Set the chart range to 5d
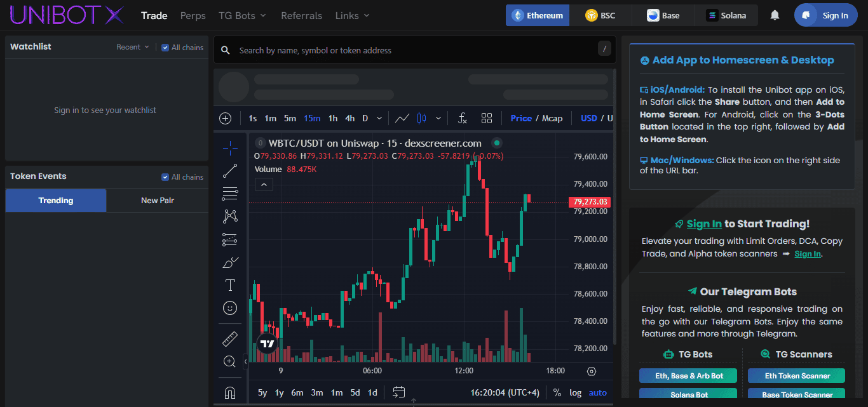Image resolution: width=868 pixels, height=407 pixels. point(355,392)
